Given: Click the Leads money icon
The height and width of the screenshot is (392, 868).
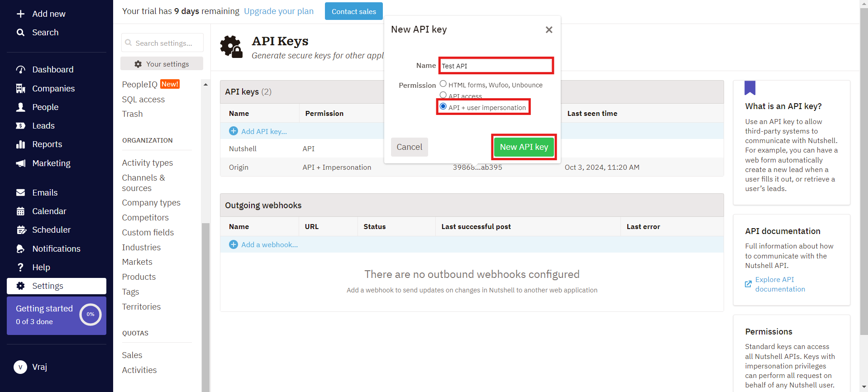Looking at the screenshot, I should click(20, 126).
